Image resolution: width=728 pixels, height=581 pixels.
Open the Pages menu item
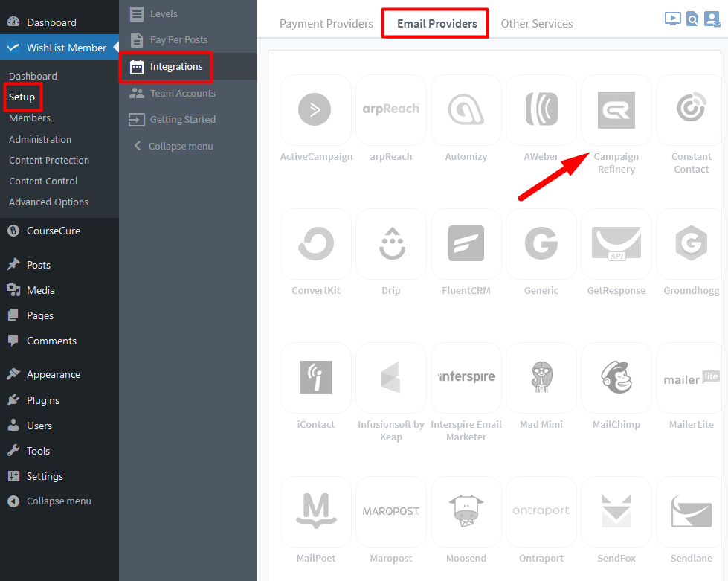point(59,315)
